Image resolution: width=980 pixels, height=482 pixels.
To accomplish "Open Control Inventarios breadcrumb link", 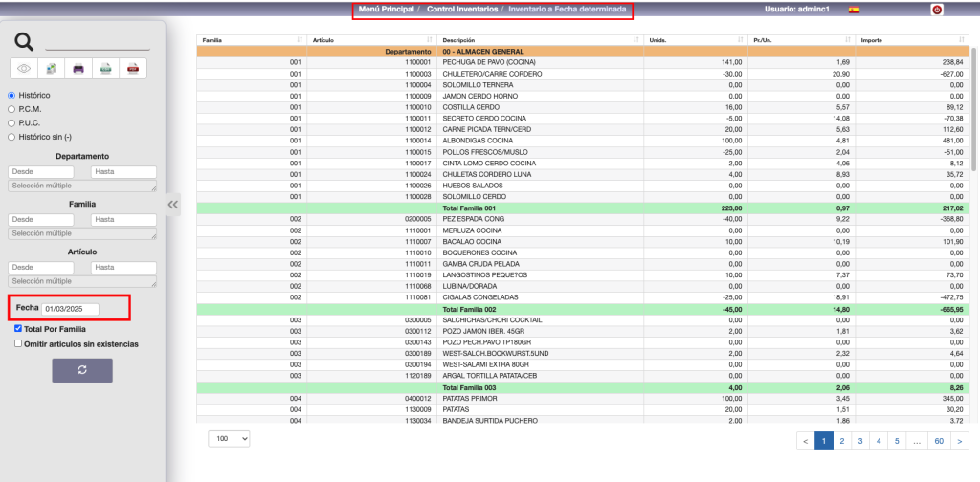I will (461, 10).
